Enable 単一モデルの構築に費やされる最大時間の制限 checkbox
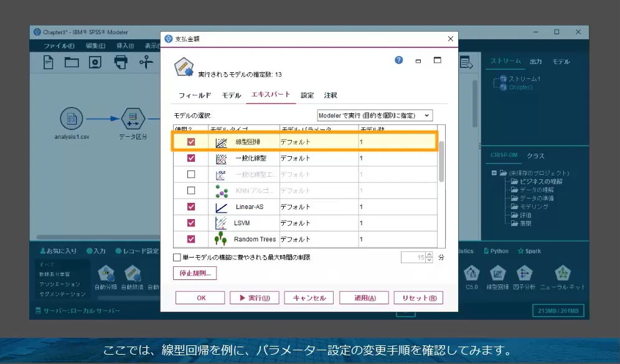This screenshot has width=620, height=364. [x=177, y=258]
